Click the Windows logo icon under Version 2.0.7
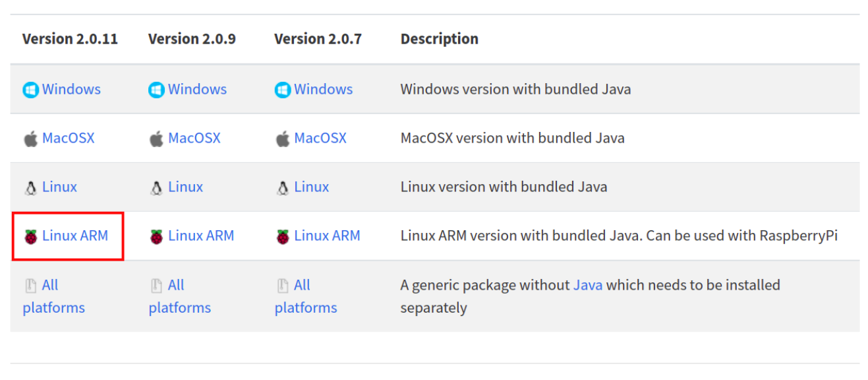 pyautogui.click(x=282, y=89)
